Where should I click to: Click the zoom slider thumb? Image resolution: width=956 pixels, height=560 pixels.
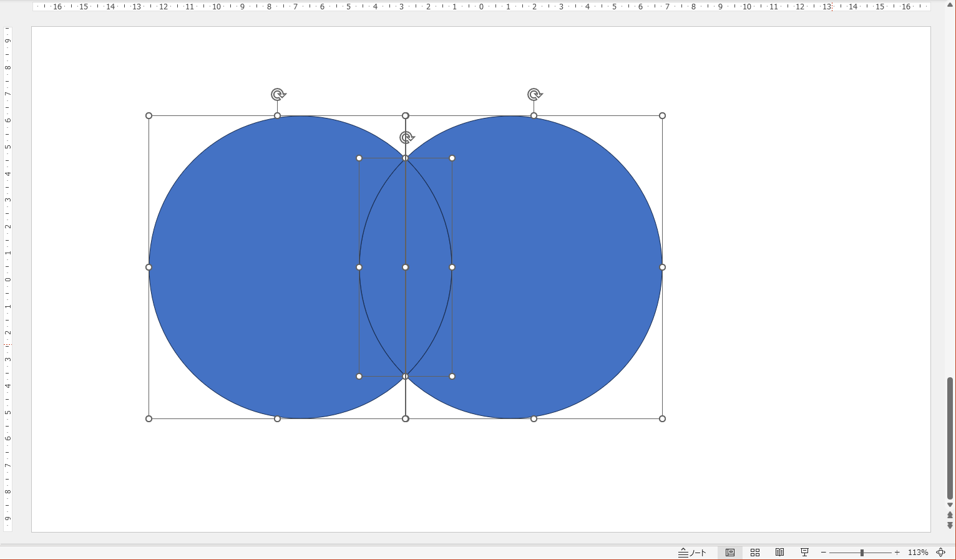pos(862,553)
